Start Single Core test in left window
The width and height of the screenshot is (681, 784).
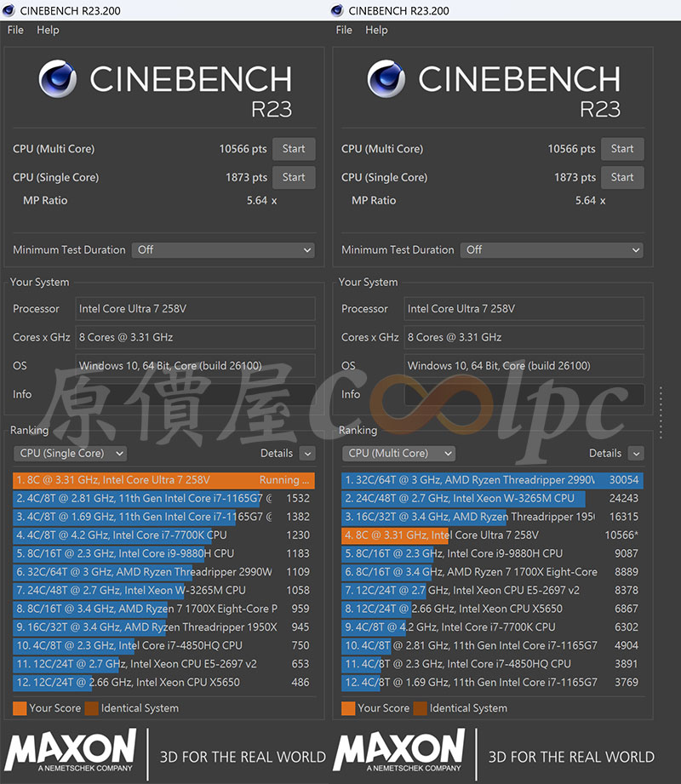(x=294, y=178)
